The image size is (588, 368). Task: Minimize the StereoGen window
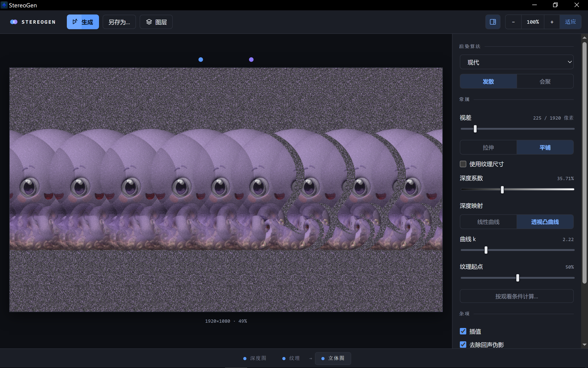[x=534, y=5]
